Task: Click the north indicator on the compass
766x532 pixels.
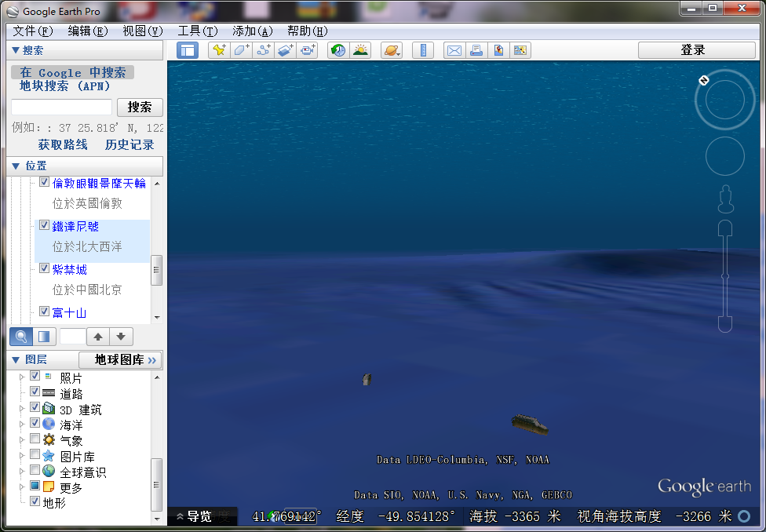Action: point(703,80)
